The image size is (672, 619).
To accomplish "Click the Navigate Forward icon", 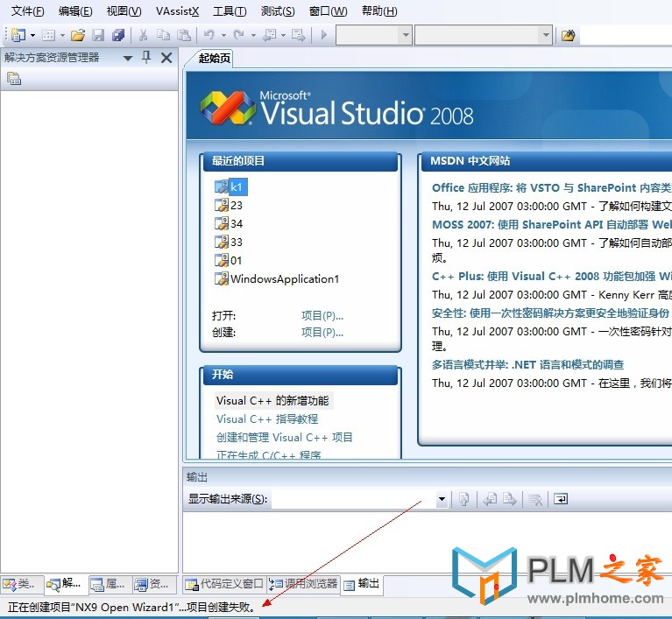I will click(298, 35).
